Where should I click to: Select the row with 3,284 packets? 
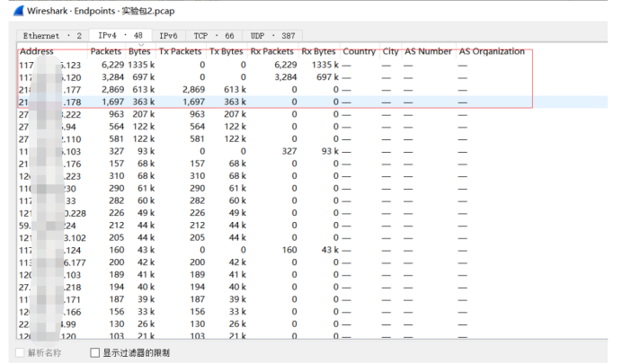tap(313, 77)
